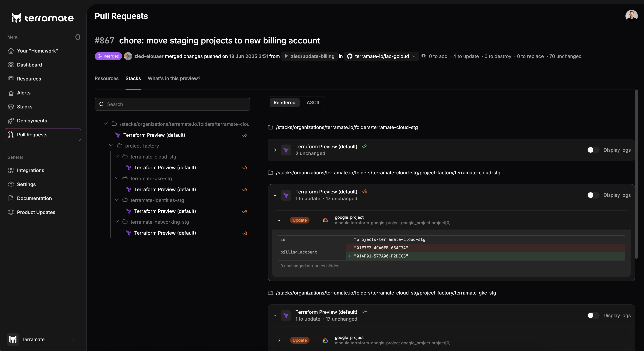Collapse the terramate-gke-stg tree folder

coord(117,178)
